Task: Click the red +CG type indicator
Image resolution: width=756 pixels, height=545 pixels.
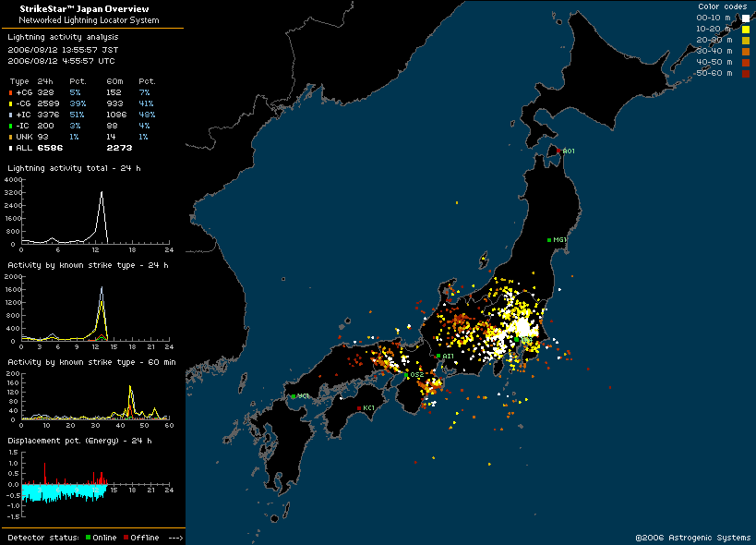Action: coord(11,93)
